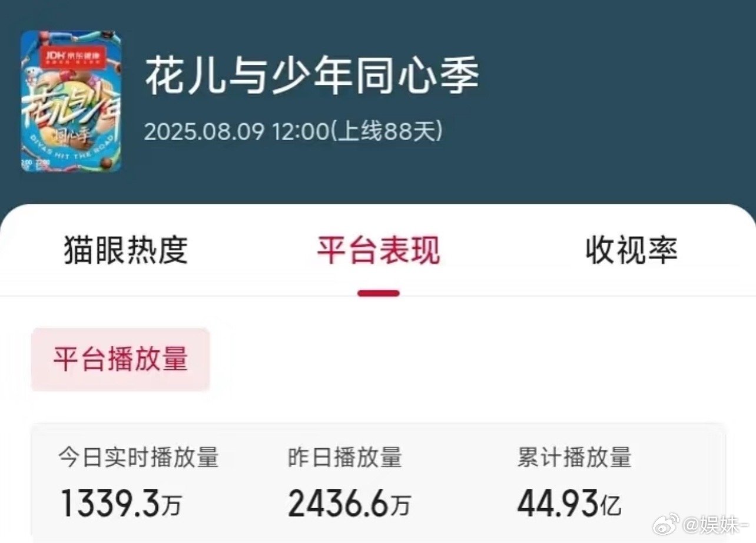The width and height of the screenshot is (756, 543).
Task: Click the show poster thumbnail
Action: 71,101
